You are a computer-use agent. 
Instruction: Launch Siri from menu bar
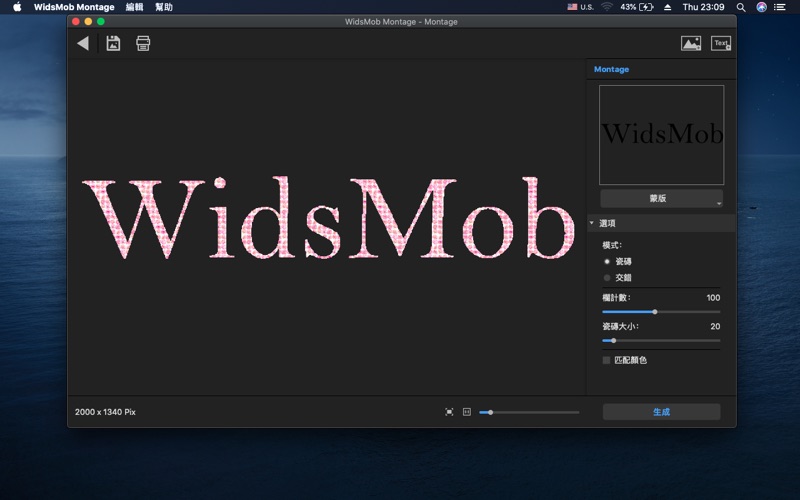(761, 7)
